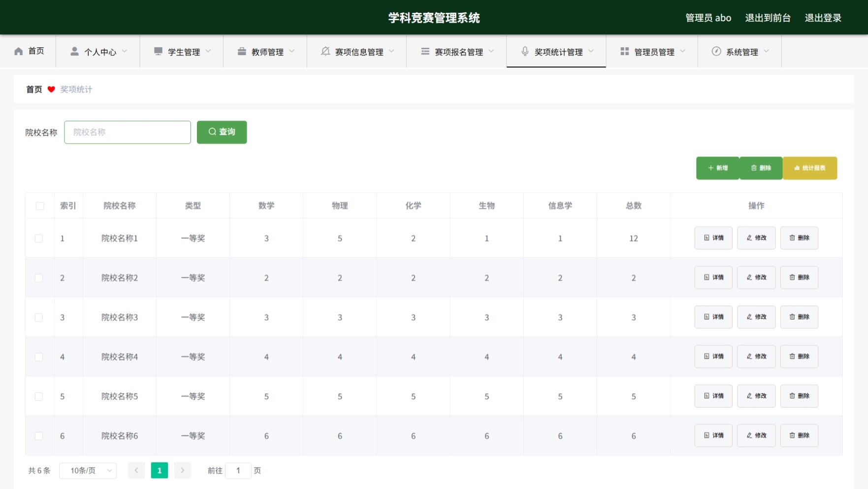Click the trash icon for row 院校名称3

point(792,317)
